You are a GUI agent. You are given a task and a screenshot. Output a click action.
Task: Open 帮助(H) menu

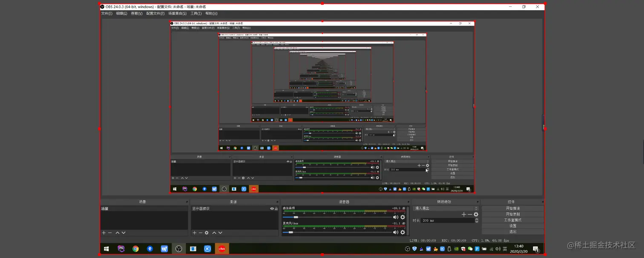pos(211,14)
